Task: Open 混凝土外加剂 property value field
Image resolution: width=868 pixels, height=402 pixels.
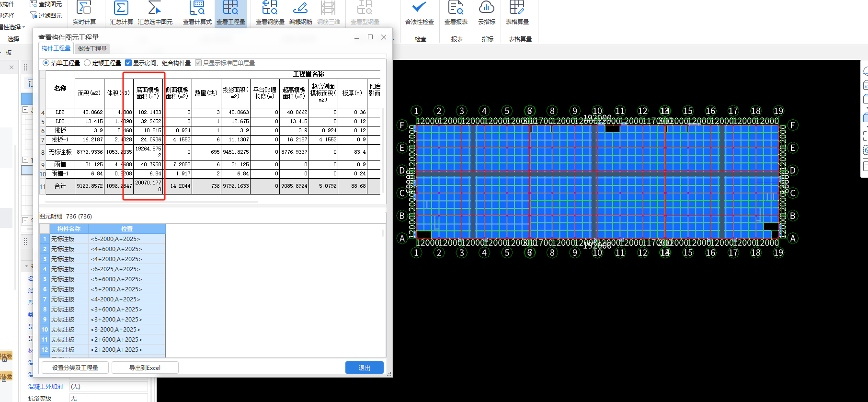Action: (109, 386)
